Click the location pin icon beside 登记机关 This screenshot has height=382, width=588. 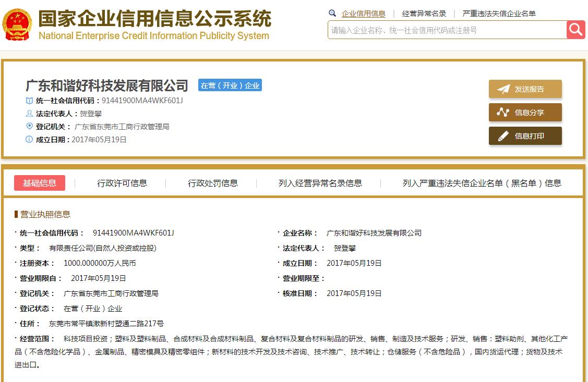click(29, 126)
